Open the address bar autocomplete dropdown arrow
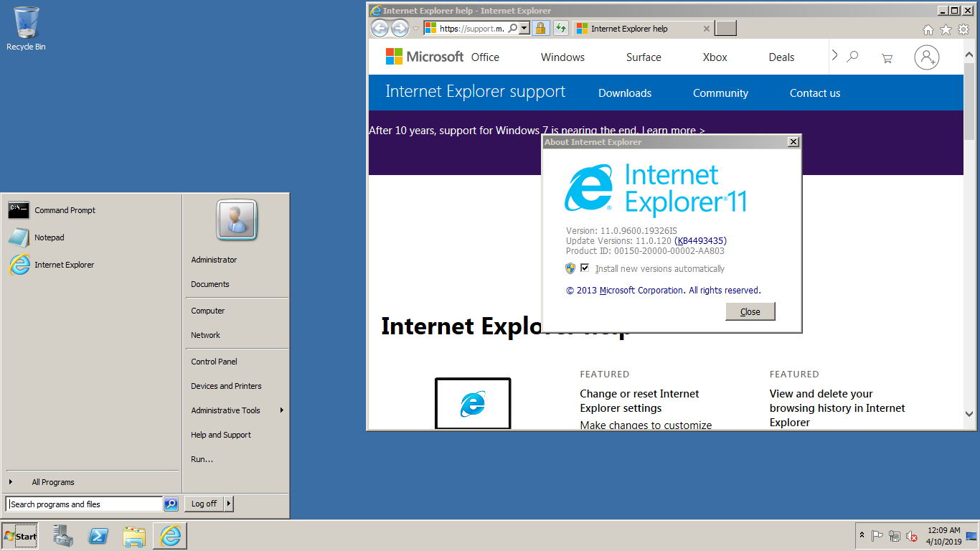980x551 pixels. pos(524,29)
